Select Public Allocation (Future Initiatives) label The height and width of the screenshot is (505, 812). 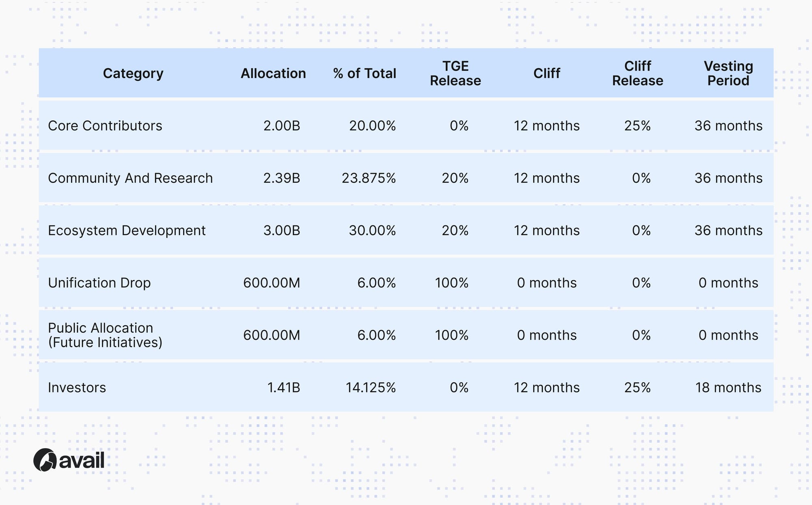coord(105,335)
